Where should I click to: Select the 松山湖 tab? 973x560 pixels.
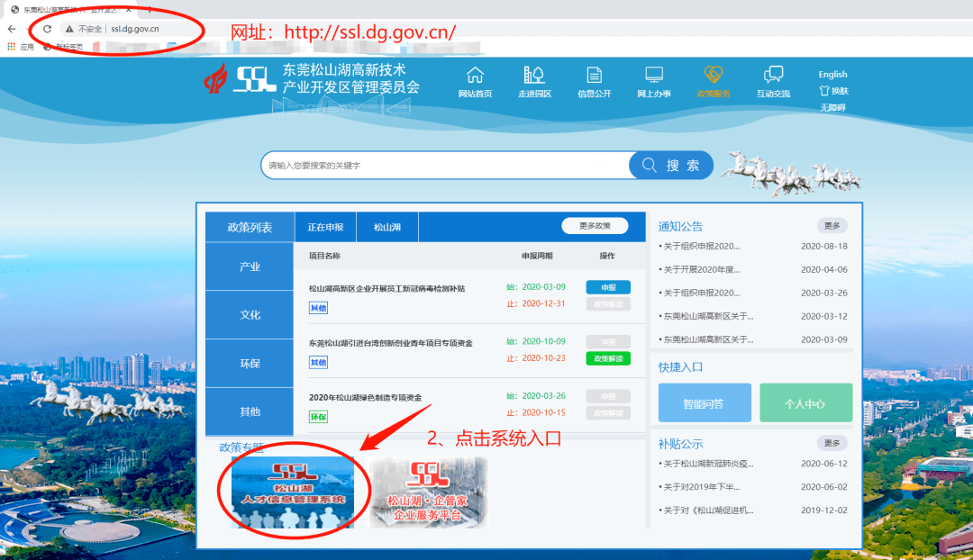(x=387, y=228)
